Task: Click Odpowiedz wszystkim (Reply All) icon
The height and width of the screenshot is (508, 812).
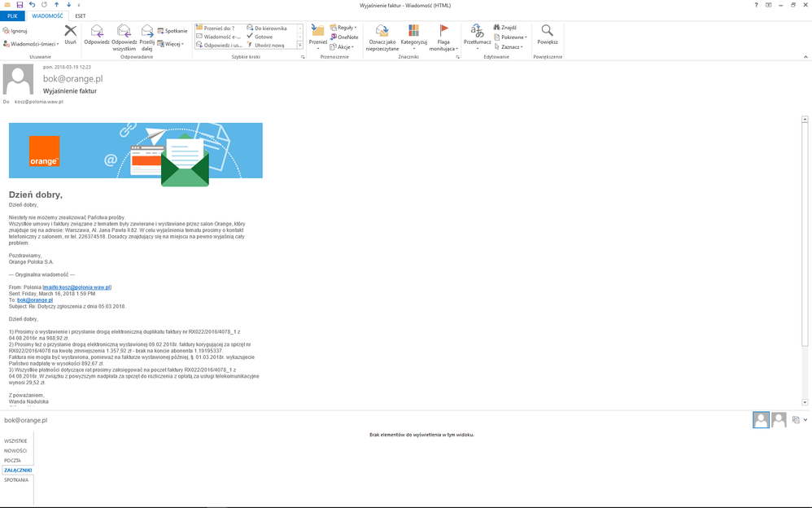Action: (124, 36)
